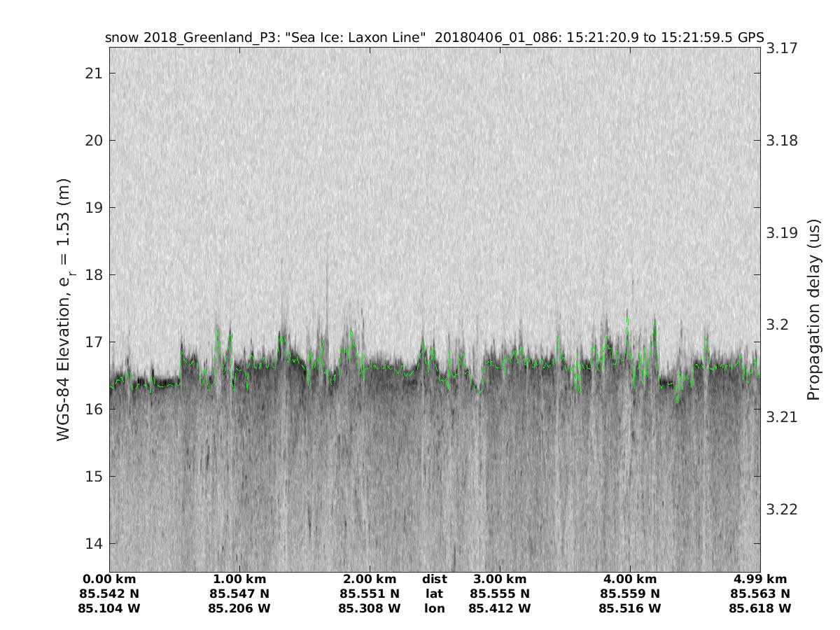Click the 'lon' legend label
This screenshot has width=840, height=630.
[435, 609]
